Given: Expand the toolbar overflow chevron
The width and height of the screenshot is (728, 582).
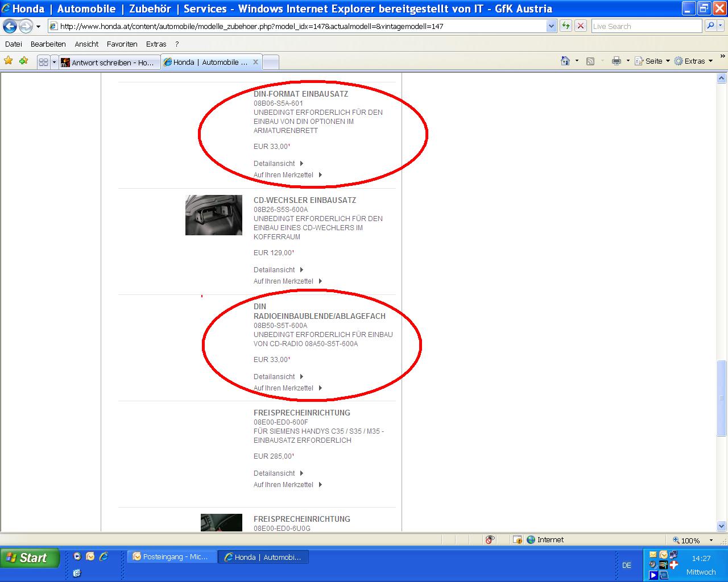Looking at the screenshot, I should [x=723, y=57].
